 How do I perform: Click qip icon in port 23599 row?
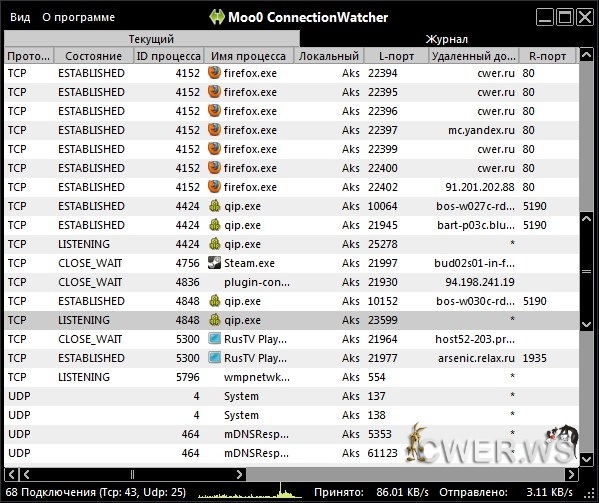tap(215, 320)
